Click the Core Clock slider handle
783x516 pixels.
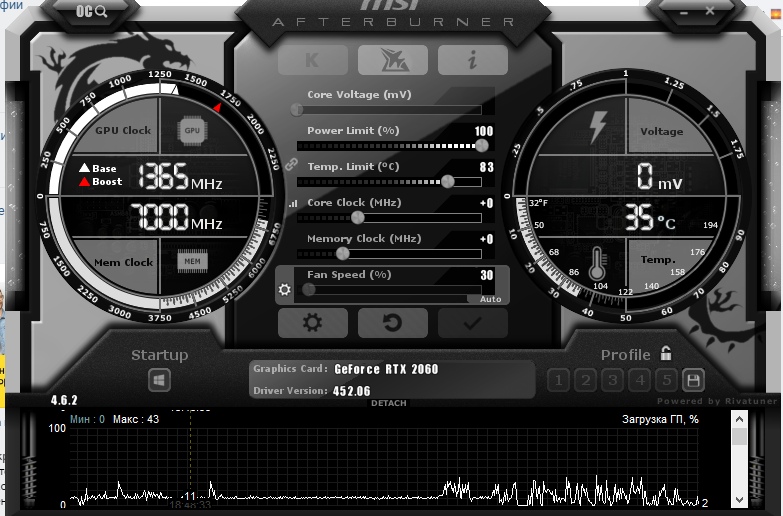pos(358,217)
